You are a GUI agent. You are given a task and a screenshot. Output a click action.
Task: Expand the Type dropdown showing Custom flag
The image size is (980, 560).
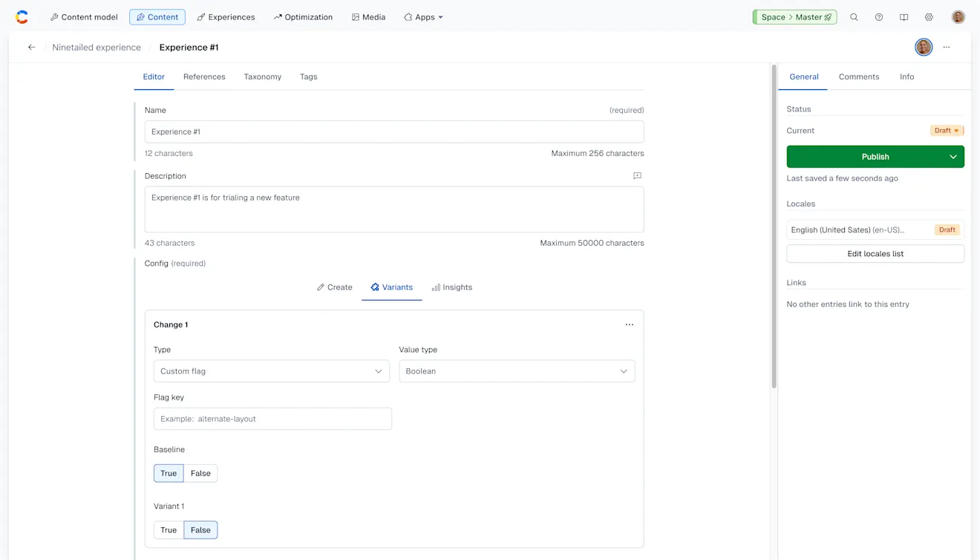271,371
